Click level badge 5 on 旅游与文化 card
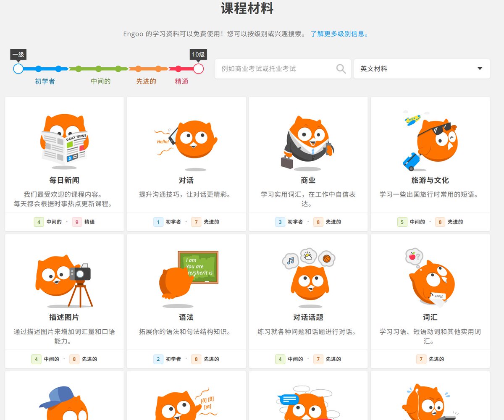Viewport: 504px width, 420px height. [x=402, y=222]
